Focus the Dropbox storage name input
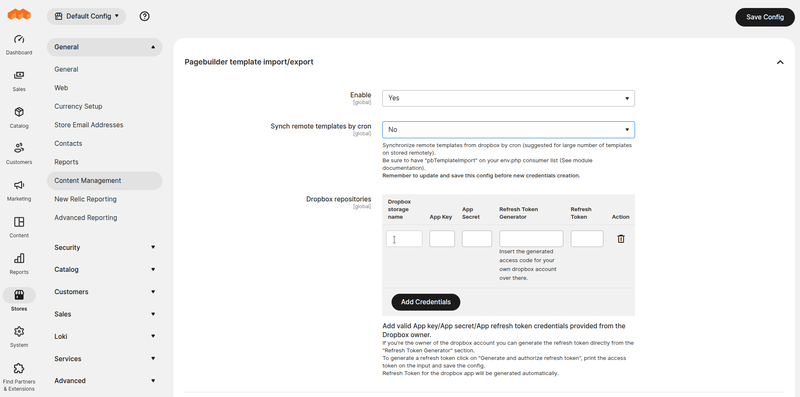The height and width of the screenshot is (397, 800). pyautogui.click(x=404, y=239)
